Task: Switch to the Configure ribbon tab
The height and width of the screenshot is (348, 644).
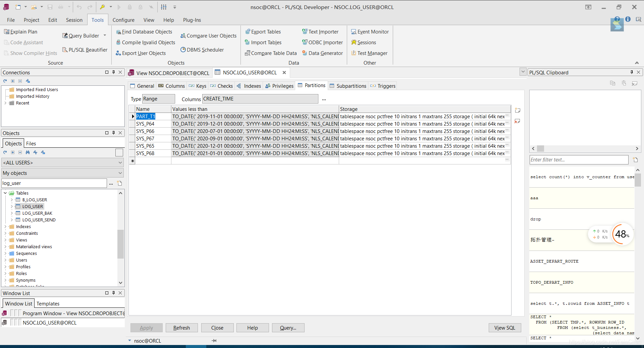Action: coord(123,20)
